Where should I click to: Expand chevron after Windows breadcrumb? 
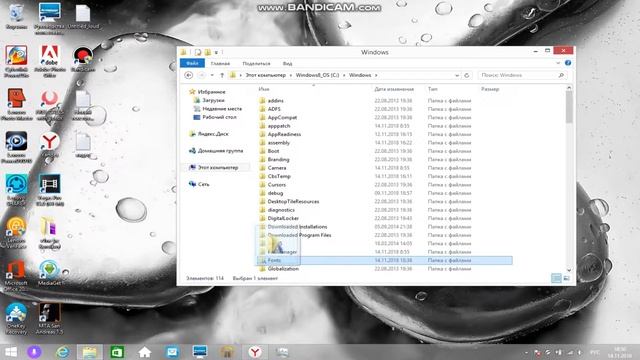coord(376,75)
